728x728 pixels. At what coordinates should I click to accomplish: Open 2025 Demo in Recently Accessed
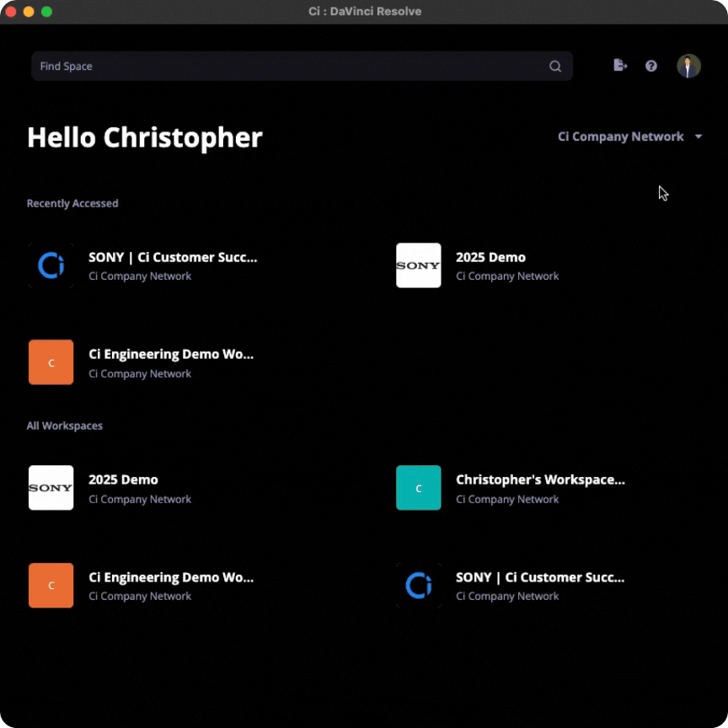click(x=490, y=257)
